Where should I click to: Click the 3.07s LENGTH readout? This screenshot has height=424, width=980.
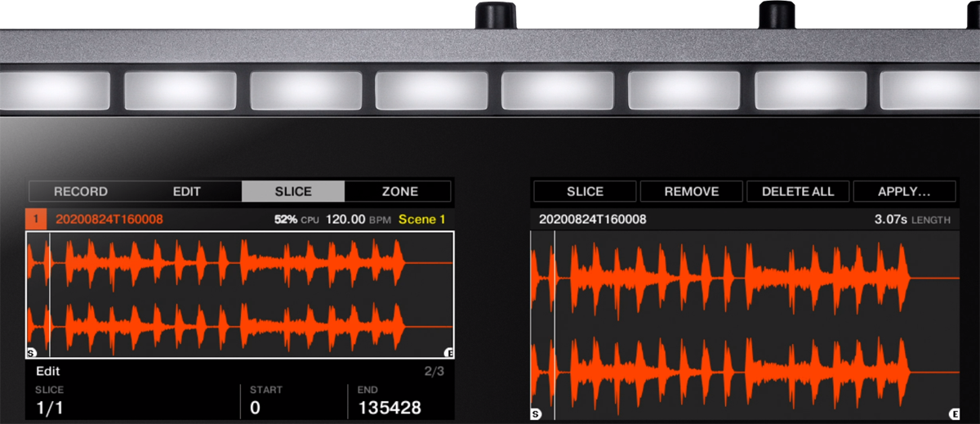[x=912, y=220]
